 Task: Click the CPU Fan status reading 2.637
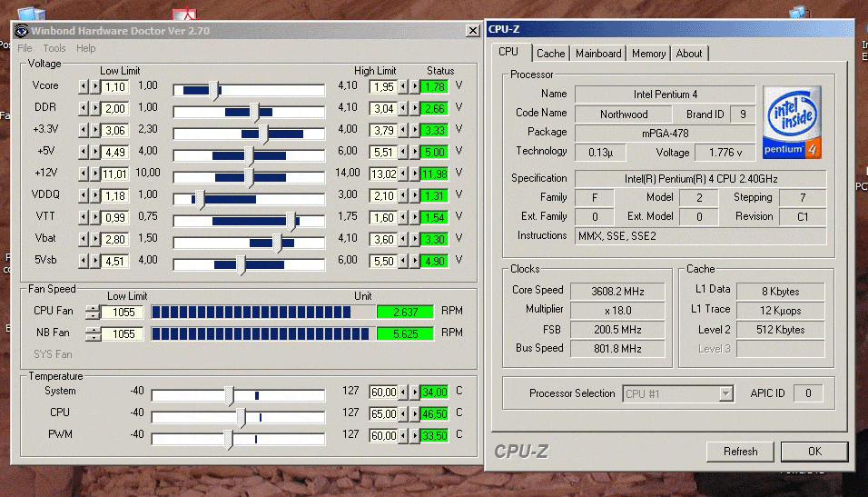coord(405,312)
